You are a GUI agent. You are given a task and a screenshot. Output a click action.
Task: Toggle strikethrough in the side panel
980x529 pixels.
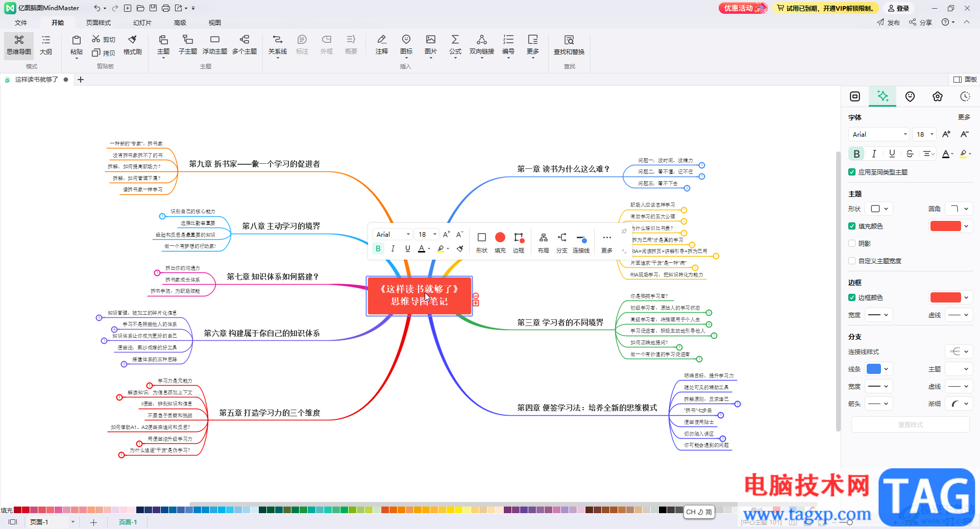pyautogui.click(x=910, y=154)
